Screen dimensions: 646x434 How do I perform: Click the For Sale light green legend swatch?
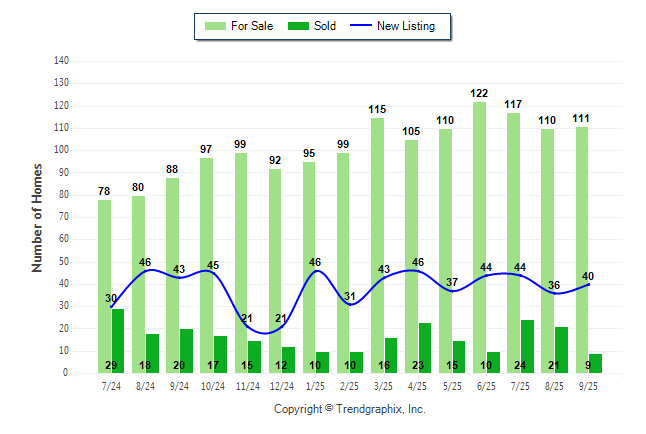(216, 26)
